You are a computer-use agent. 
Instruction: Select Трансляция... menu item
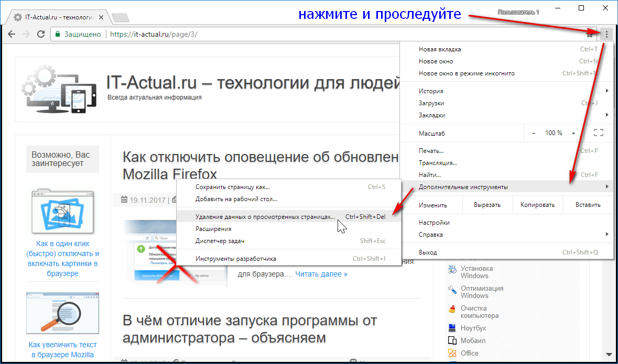coord(506,163)
